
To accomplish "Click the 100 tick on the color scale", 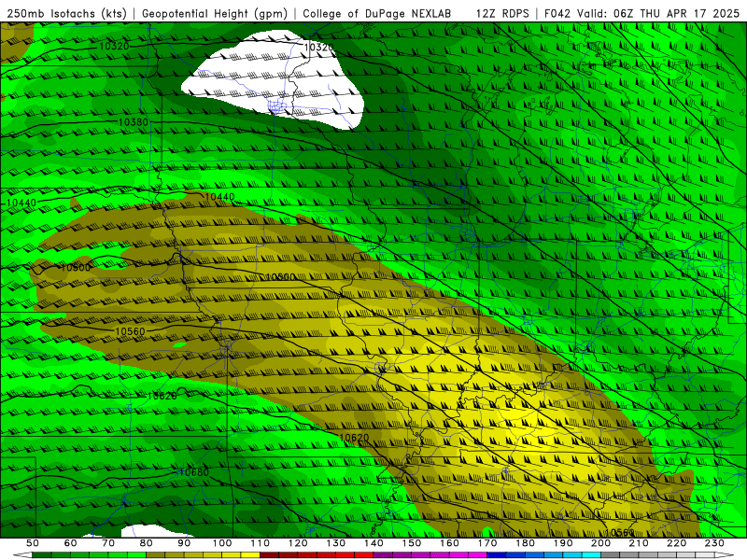I will [222, 543].
